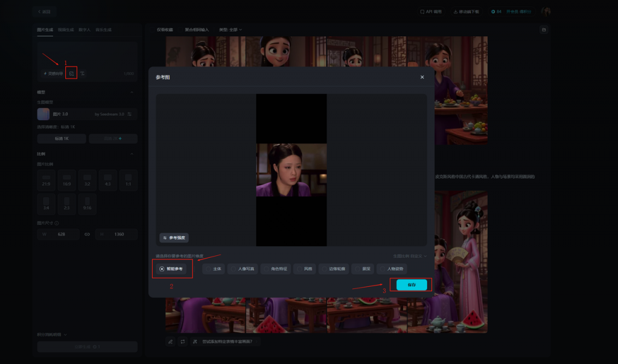
Task: Choose the 21:9 aspect ratio
Action: click(x=46, y=180)
